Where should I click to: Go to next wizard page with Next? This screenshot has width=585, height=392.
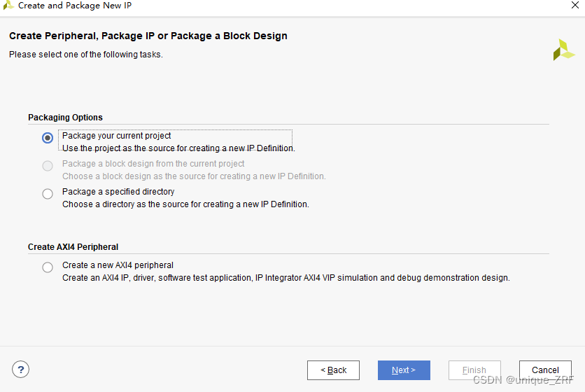tap(404, 370)
